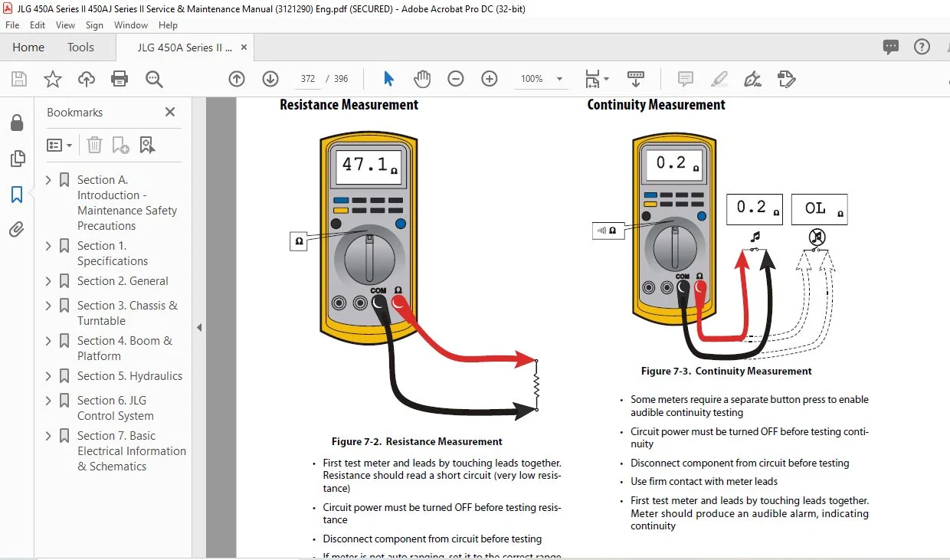Expand Section 5. Hydraulics bookmark

tap(49, 376)
